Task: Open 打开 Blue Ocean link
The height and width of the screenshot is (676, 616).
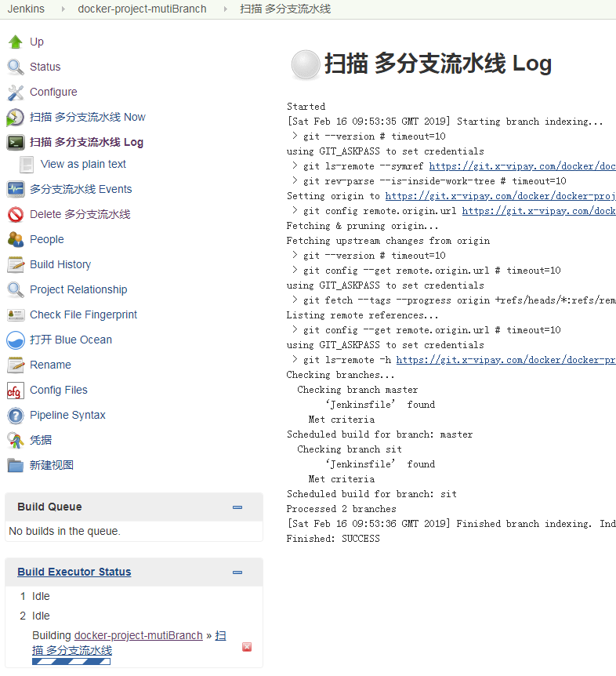Action: (x=71, y=340)
